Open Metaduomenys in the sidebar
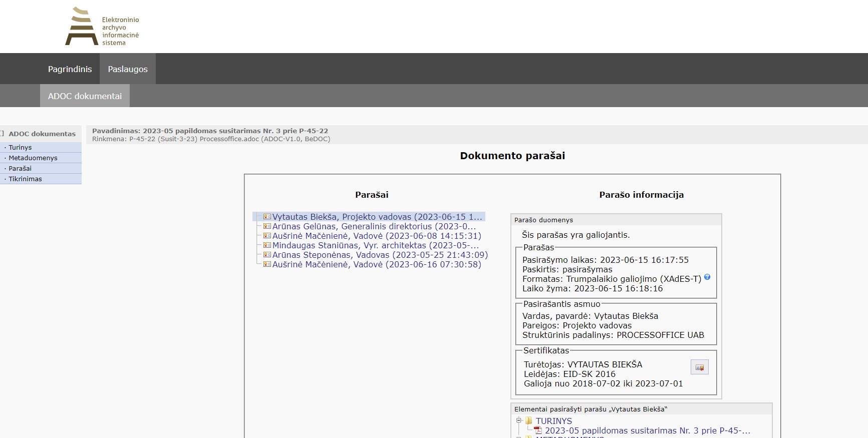Viewport: 868px width, 438px height. point(33,158)
